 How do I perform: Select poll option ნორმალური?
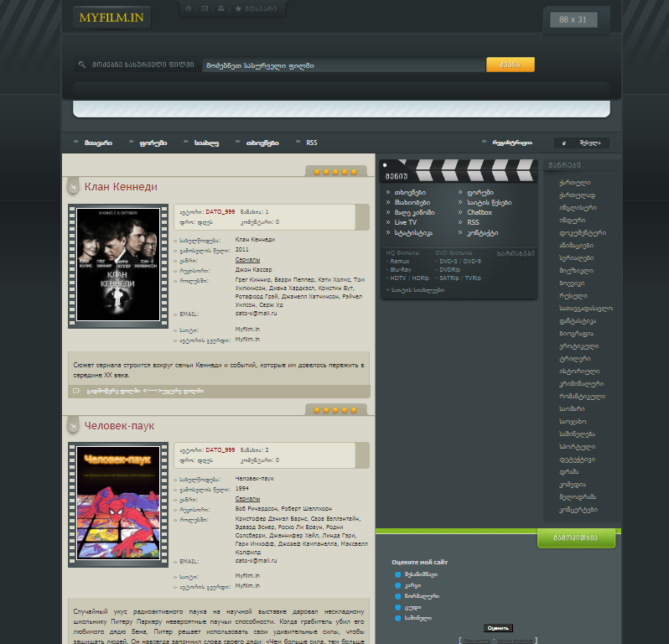click(x=398, y=596)
